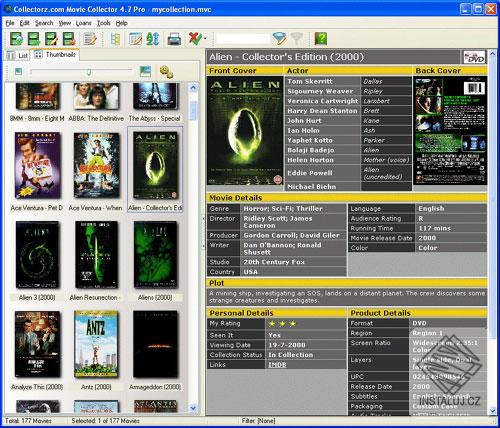The height and width of the screenshot is (428, 500).
Task: Switch to the List tab
Action: (x=18, y=55)
